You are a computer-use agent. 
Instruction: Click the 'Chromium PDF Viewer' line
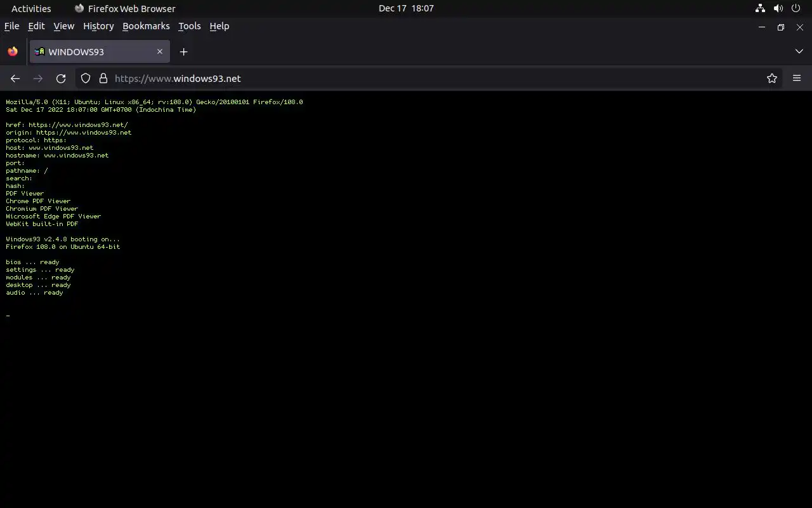tap(42, 209)
